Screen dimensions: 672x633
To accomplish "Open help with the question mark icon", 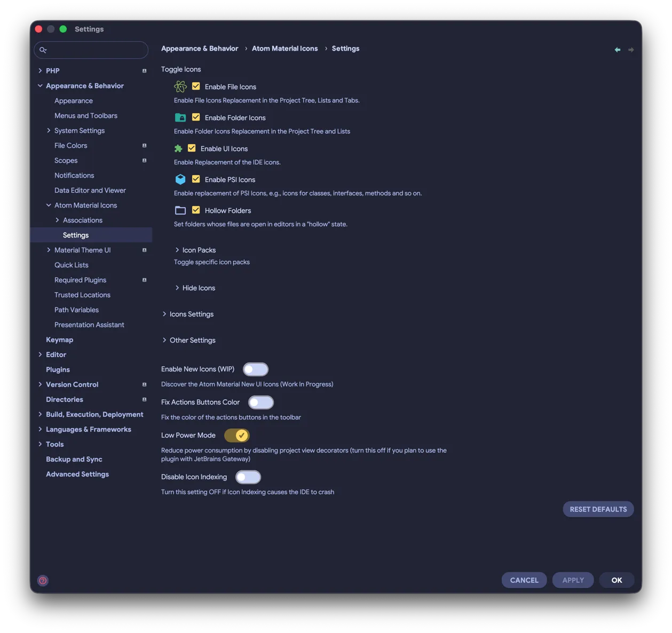I will [x=43, y=581].
